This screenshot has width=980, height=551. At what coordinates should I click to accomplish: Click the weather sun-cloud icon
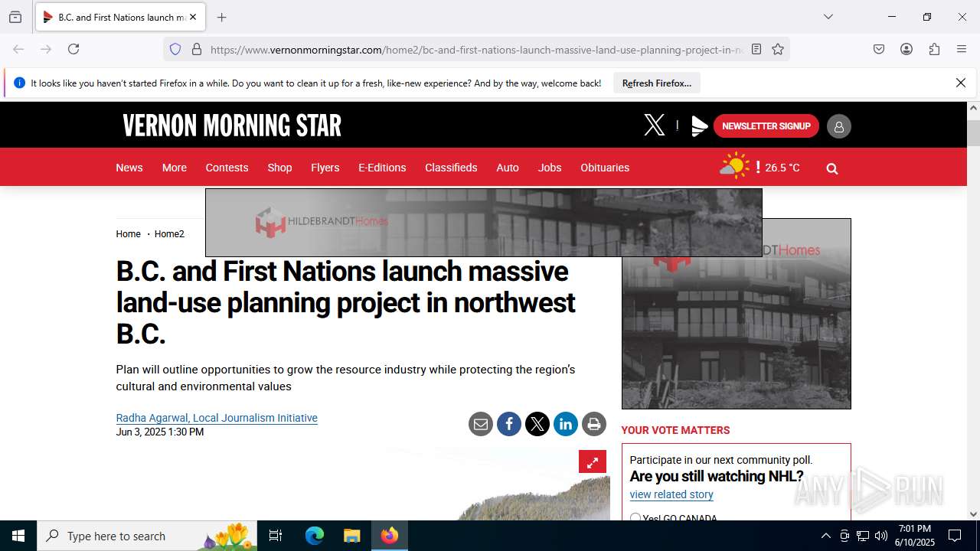[x=734, y=166]
